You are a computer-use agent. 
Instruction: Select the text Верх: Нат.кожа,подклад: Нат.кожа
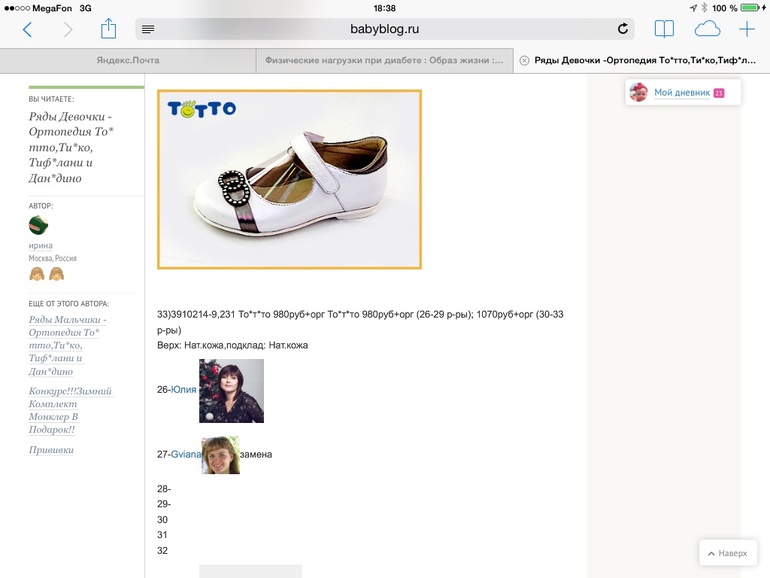[x=232, y=345]
